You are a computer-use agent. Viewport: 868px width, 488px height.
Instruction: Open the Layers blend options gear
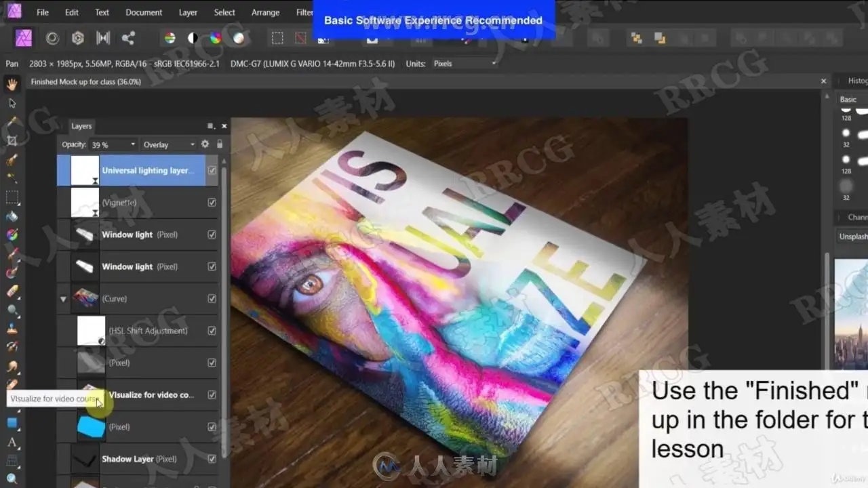tap(205, 144)
